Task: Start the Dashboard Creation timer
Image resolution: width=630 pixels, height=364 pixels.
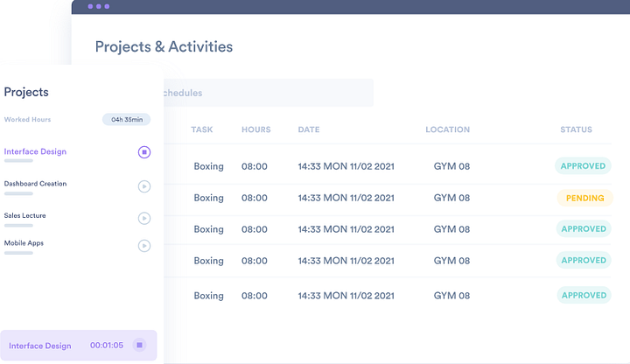Action: [x=144, y=186]
